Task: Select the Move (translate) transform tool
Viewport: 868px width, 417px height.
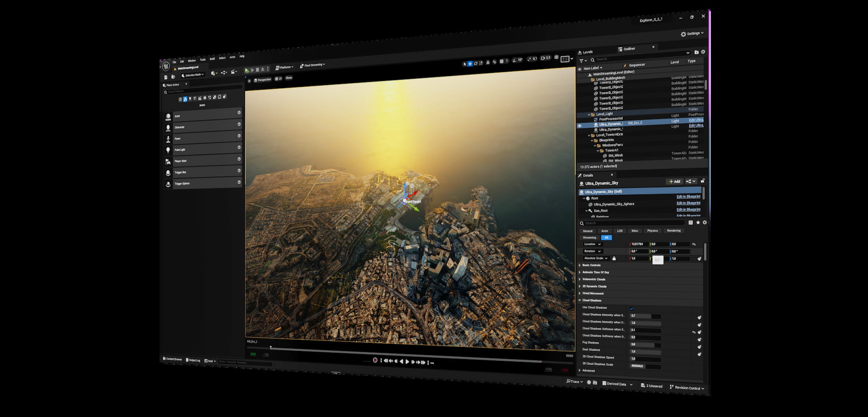Action: [470, 63]
